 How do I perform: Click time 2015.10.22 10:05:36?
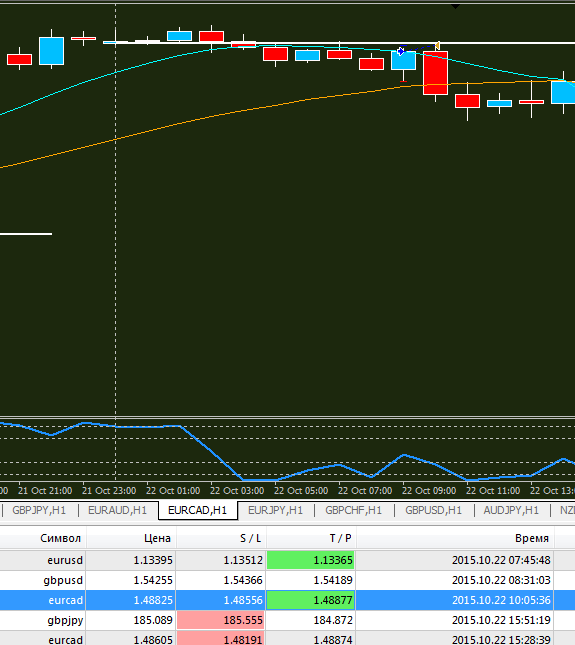click(501, 601)
